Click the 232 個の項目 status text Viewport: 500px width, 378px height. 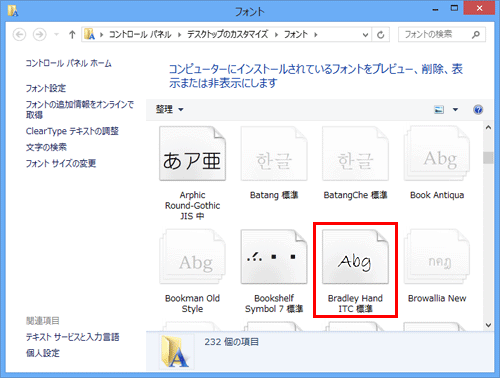[x=231, y=342]
